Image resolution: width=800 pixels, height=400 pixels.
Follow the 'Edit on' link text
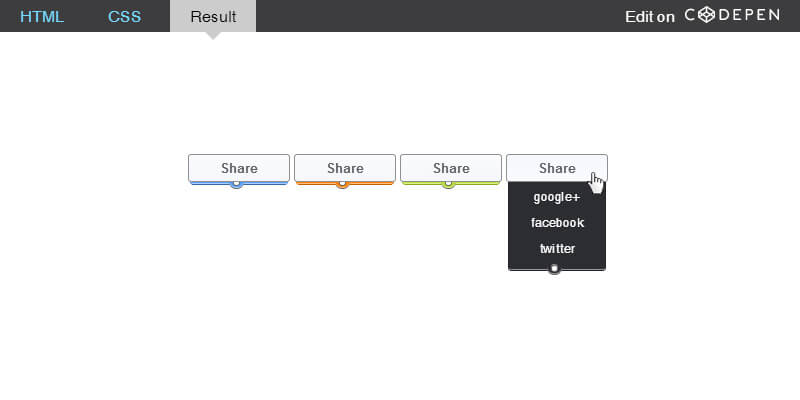[650, 16]
